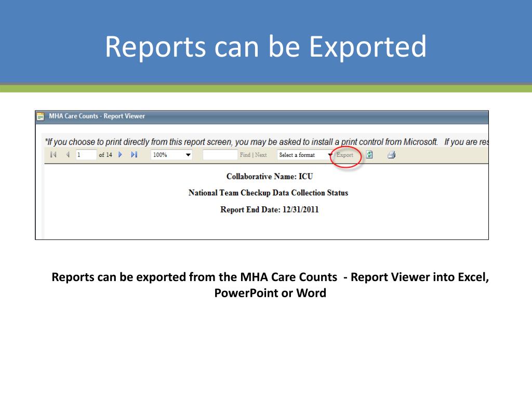Click the Find link
Viewport: 532px width, 399px height.
coord(245,155)
